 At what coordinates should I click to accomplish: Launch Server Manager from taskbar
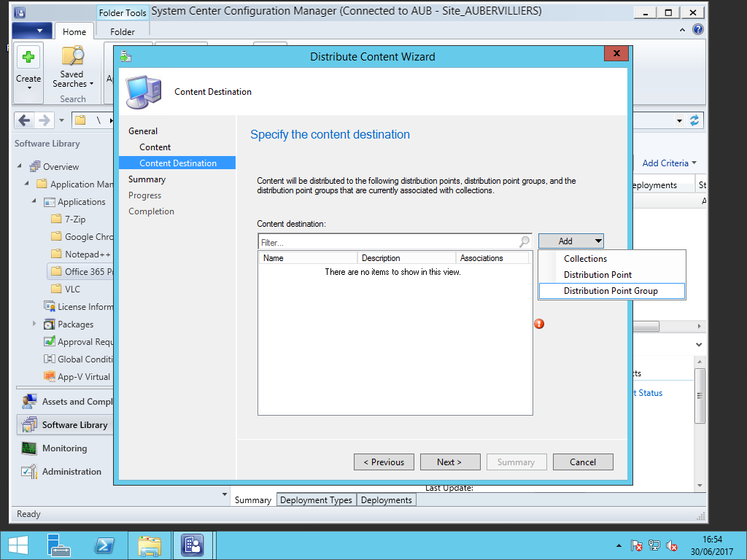[59, 545]
